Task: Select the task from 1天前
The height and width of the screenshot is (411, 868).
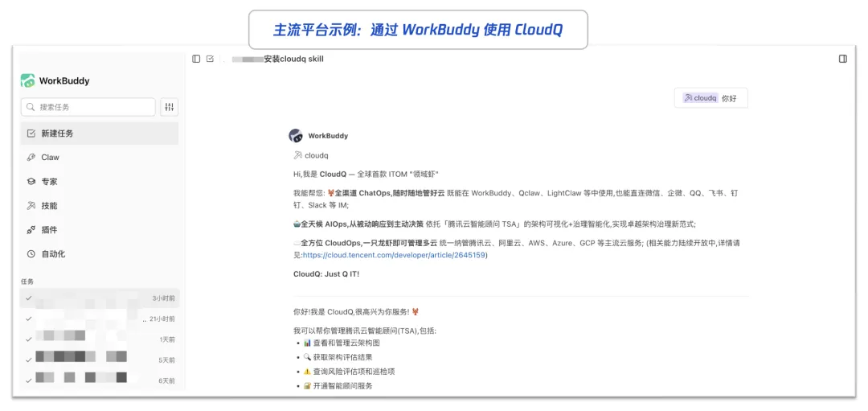Action: tap(100, 339)
